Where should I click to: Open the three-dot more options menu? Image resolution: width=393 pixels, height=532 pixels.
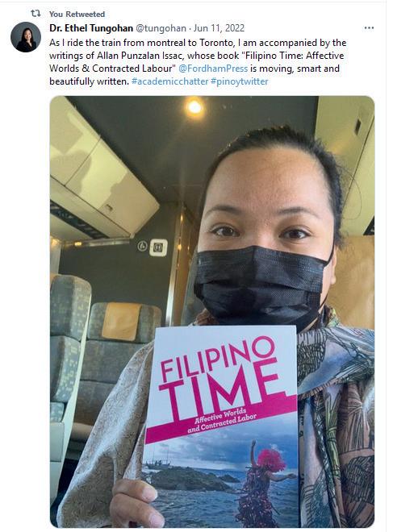pos(369,28)
